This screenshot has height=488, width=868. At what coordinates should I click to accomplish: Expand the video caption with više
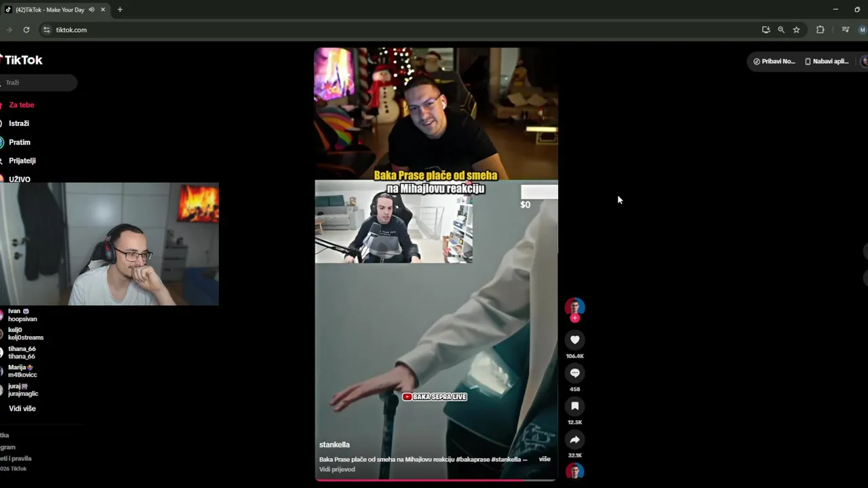[545, 459]
